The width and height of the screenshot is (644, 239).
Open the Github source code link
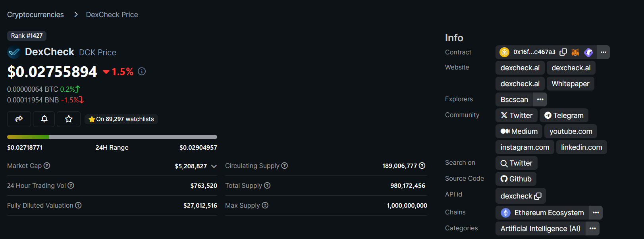516,179
